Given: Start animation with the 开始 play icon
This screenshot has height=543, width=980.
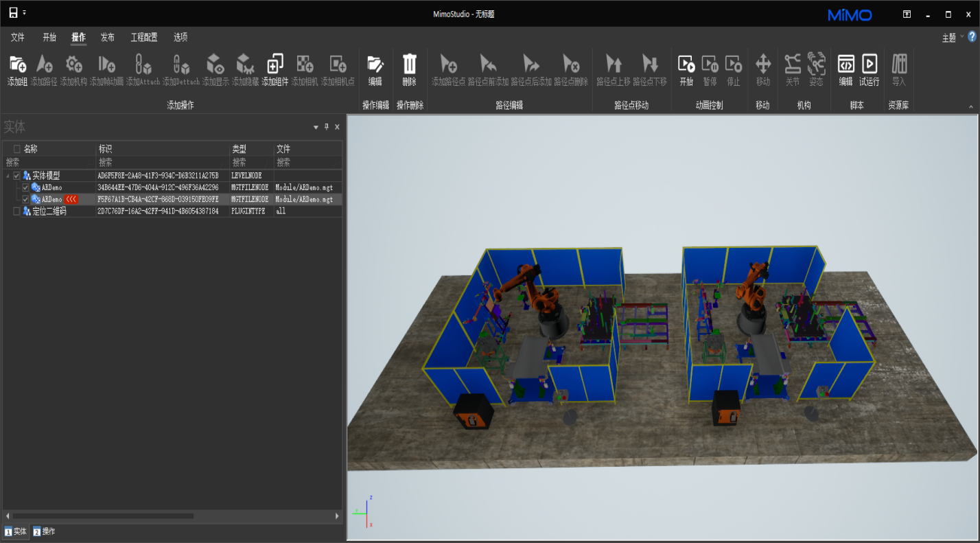Looking at the screenshot, I should (x=686, y=65).
